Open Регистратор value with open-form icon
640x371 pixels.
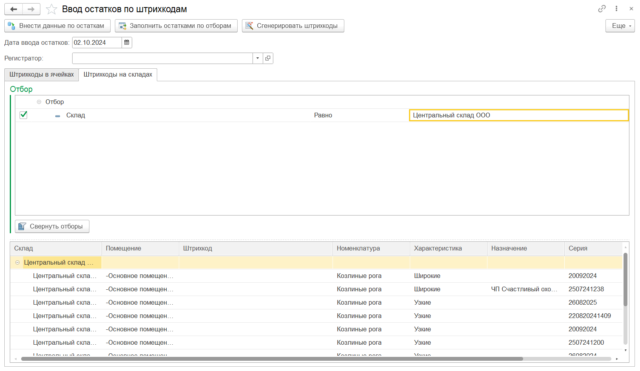[268, 58]
